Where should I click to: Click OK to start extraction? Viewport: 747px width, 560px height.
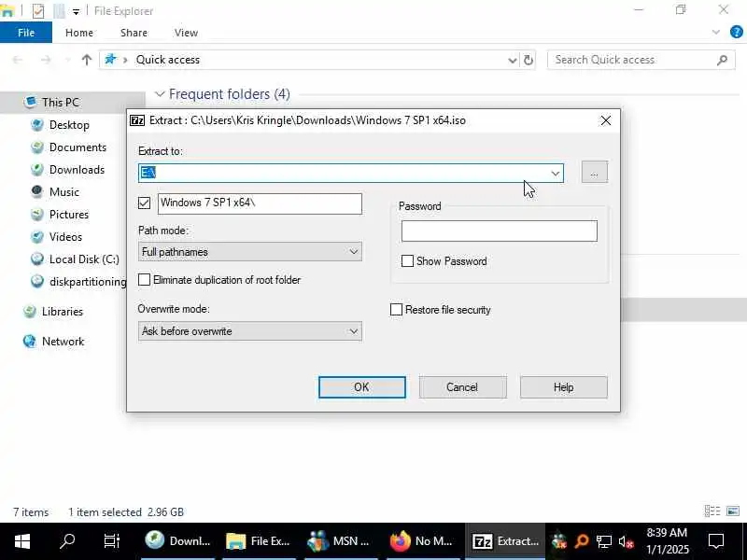click(362, 387)
